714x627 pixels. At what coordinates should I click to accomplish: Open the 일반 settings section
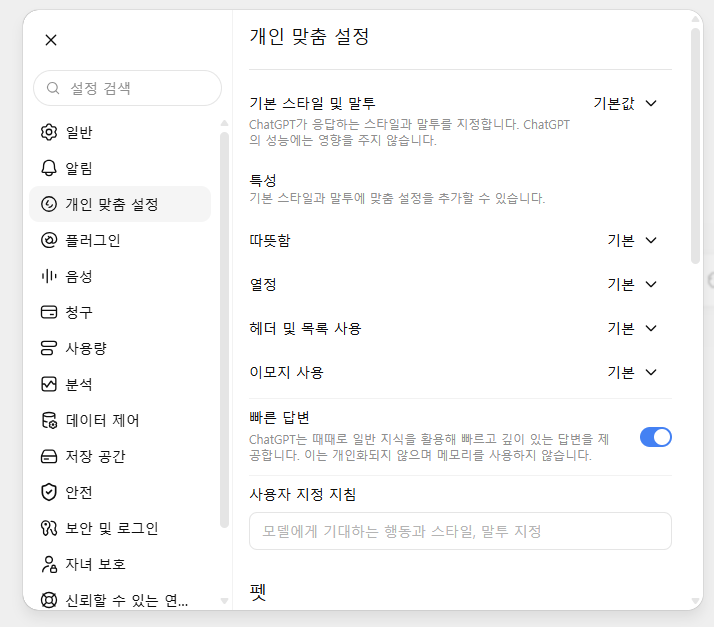click(x=120, y=132)
